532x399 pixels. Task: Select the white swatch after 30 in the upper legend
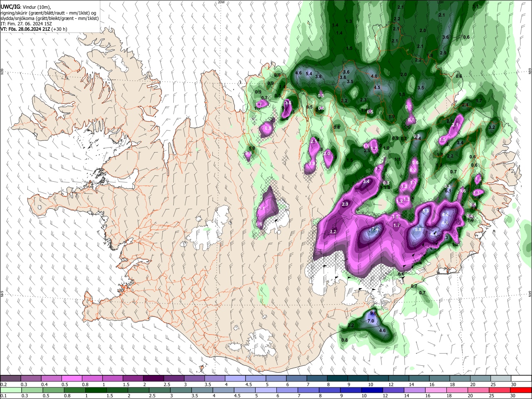point(520,378)
